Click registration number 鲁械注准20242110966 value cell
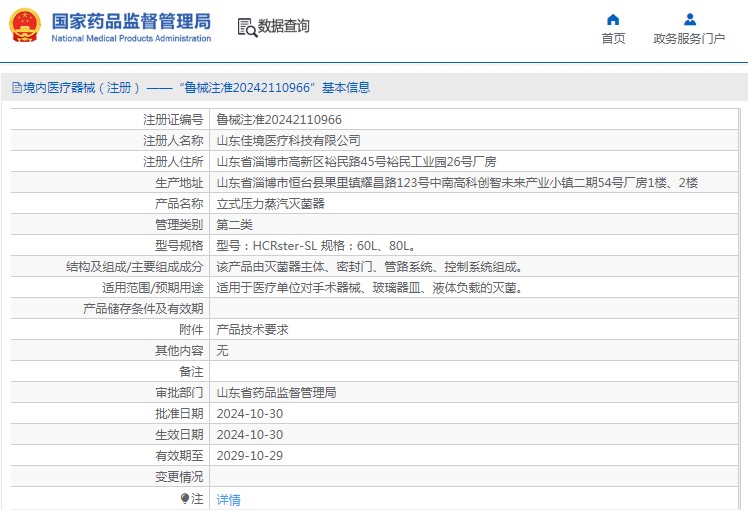 pos(279,119)
